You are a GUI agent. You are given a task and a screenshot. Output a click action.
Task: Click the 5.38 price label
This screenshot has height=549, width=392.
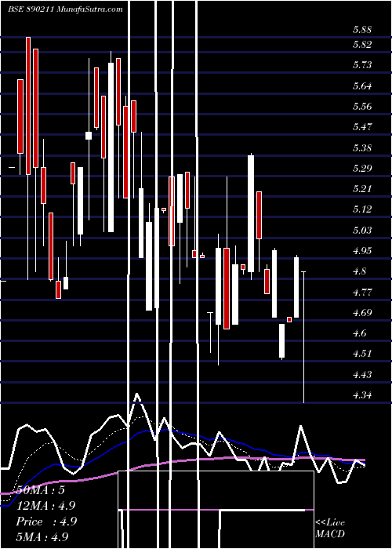point(362,147)
